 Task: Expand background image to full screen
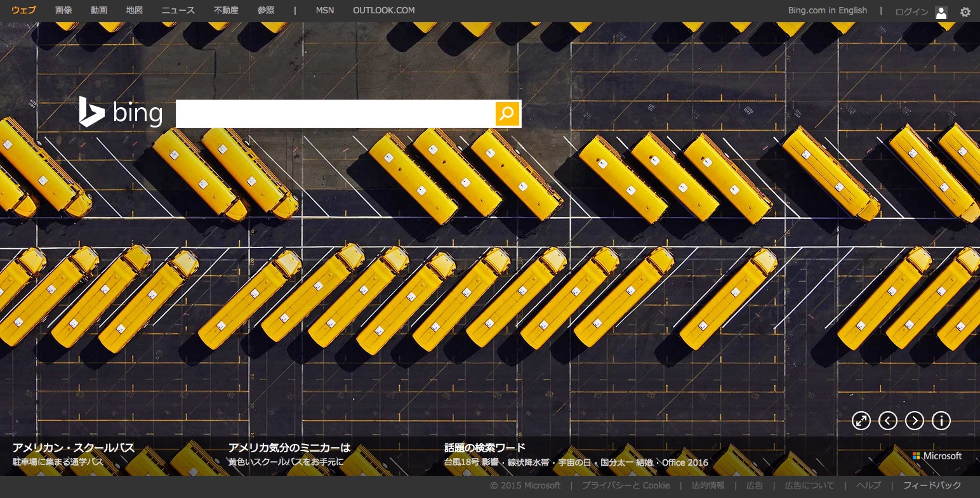[861, 421]
